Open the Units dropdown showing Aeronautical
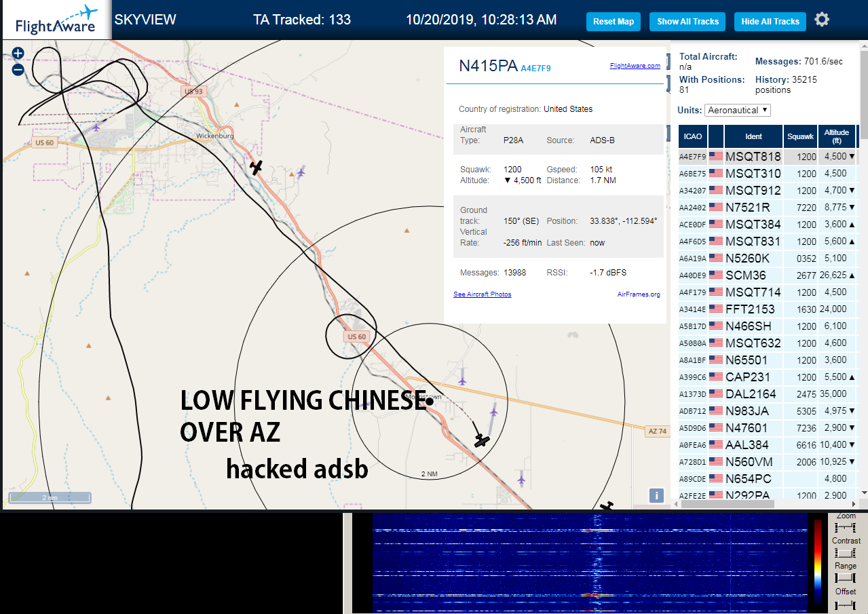Viewport: 868px width, 614px height. (x=738, y=110)
